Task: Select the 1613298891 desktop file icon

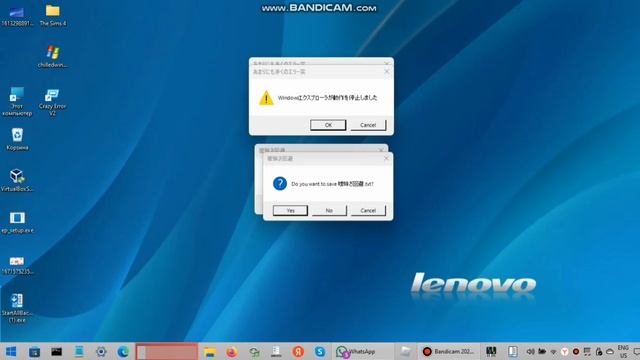Action: click(17, 16)
